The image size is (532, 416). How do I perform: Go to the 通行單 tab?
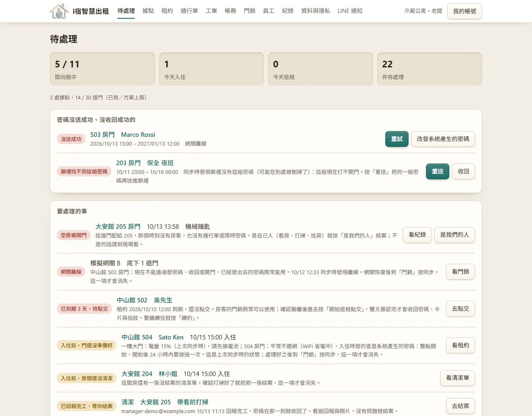190,11
